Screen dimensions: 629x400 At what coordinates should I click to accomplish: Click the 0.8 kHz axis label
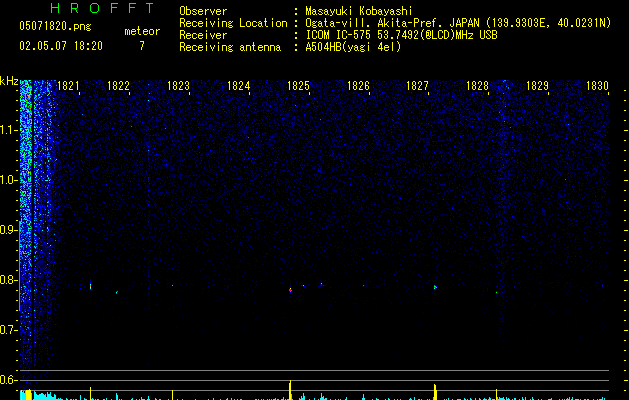pos(8,280)
